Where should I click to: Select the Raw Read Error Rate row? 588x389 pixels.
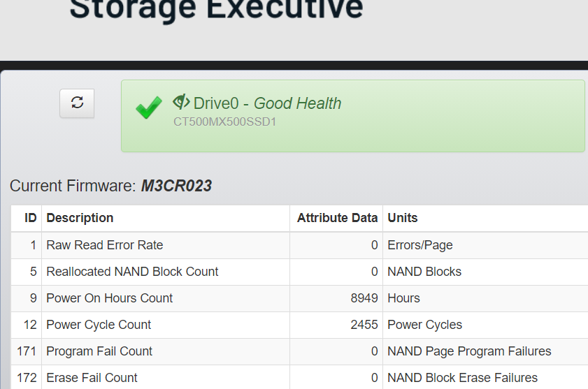click(x=299, y=245)
